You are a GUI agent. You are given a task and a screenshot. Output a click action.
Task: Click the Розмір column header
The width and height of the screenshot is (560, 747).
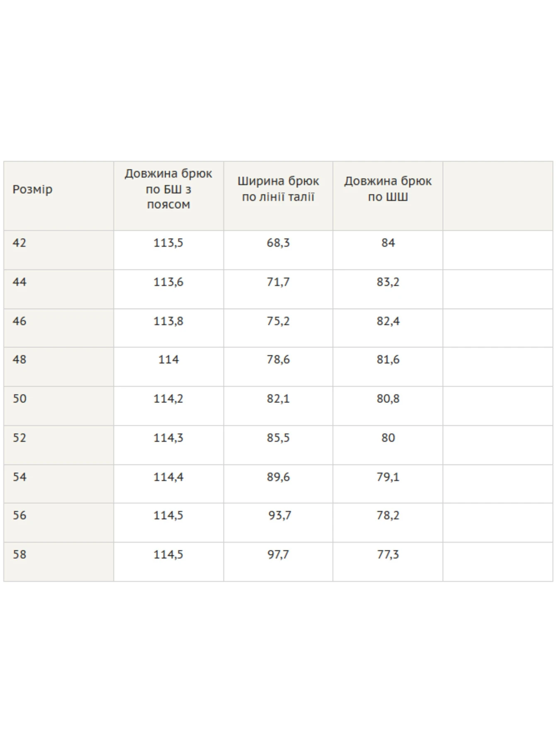tap(32, 189)
